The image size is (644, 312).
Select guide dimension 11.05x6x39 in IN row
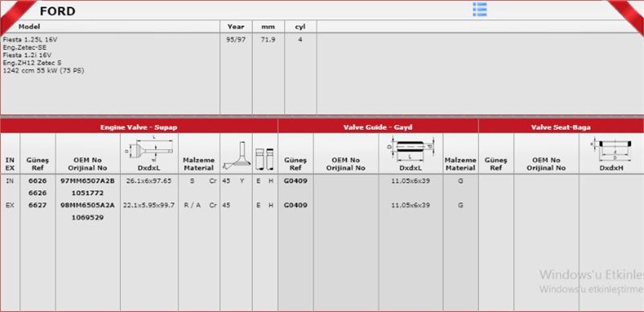pos(411,181)
